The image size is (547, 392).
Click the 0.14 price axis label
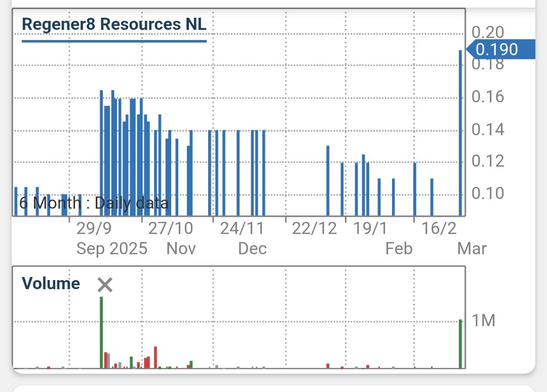click(x=488, y=130)
